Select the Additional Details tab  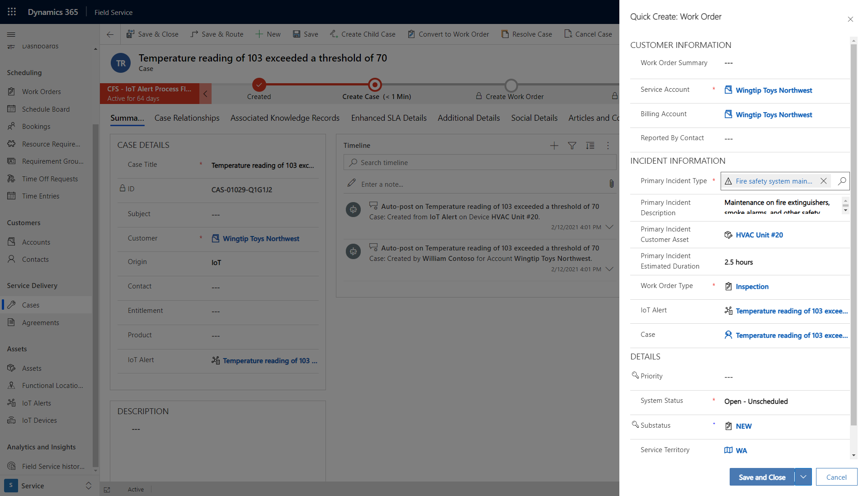point(468,118)
